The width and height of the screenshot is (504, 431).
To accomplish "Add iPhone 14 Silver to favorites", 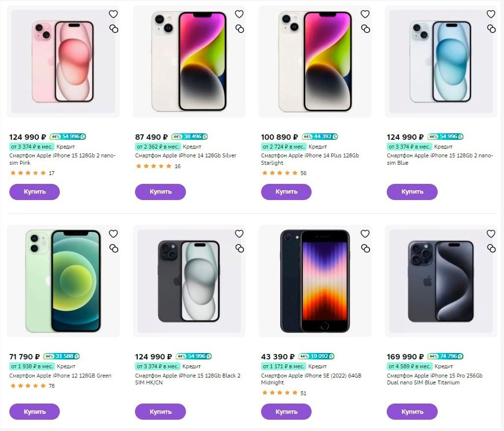I will [239, 14].
